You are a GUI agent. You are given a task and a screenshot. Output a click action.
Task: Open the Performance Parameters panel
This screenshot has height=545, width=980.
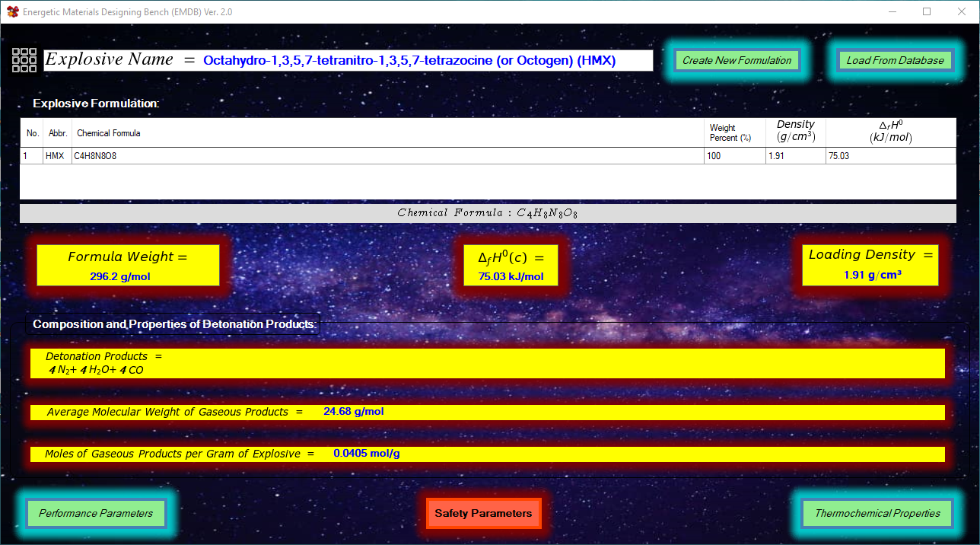tap(96, 513)
